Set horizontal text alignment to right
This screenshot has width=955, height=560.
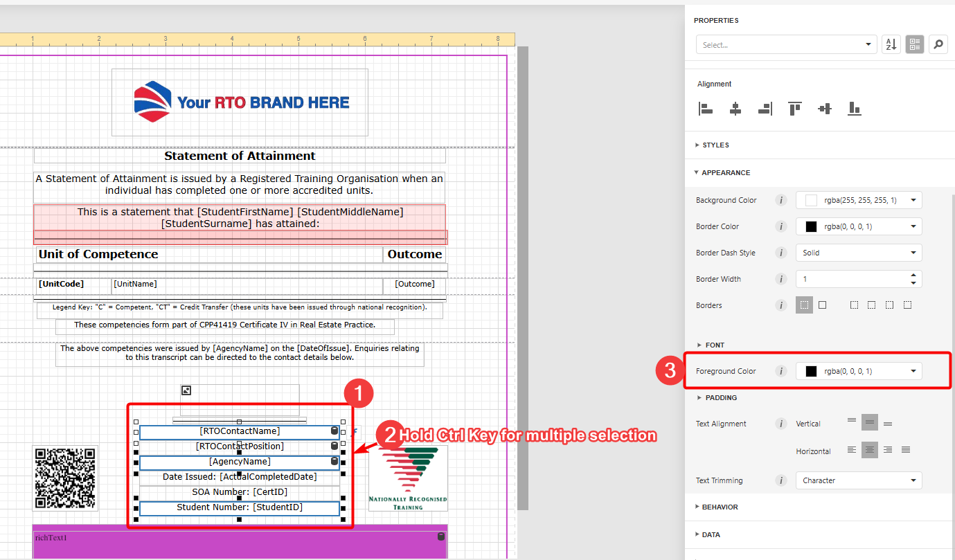coord(888,450)
